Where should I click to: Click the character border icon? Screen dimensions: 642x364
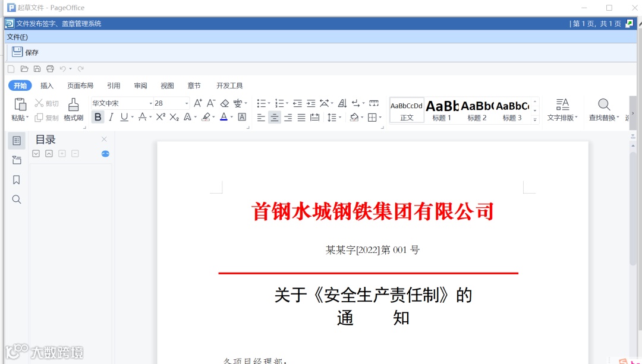coord(242,118)
